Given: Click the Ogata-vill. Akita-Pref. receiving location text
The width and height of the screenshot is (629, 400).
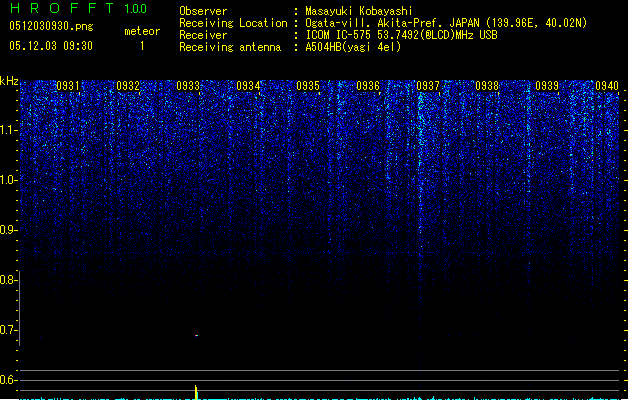Looking at the screenshot, I should click(446, 23).
